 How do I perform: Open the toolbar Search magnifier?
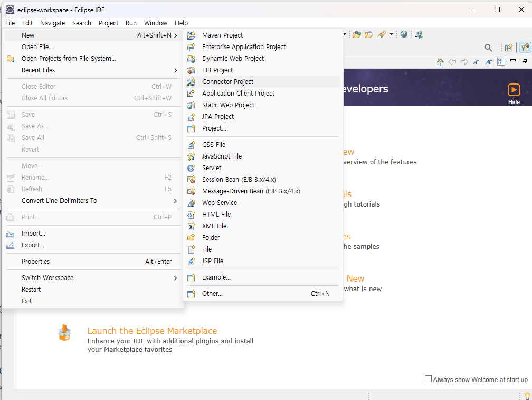click(488, 48)
